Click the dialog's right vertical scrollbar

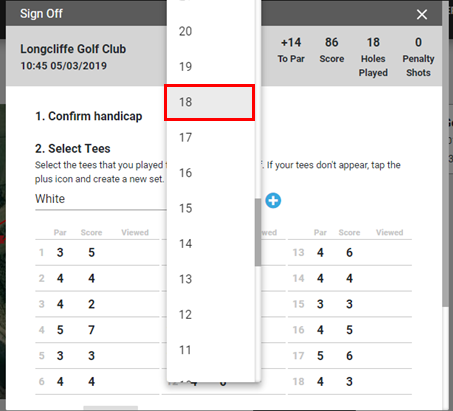click(x=445, y=153)
